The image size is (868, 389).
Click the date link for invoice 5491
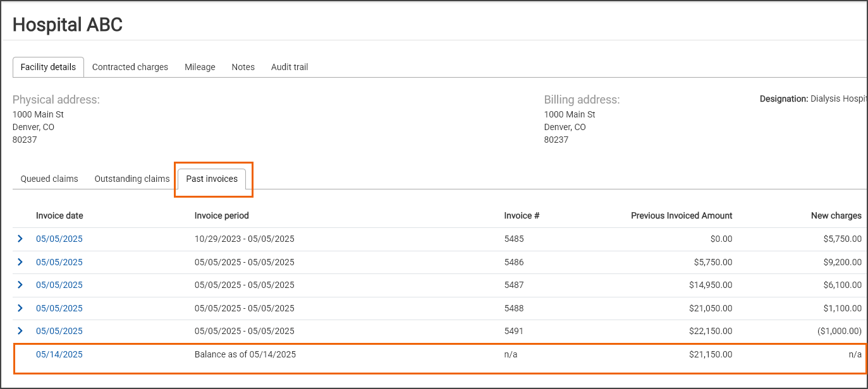pos(59,331)
